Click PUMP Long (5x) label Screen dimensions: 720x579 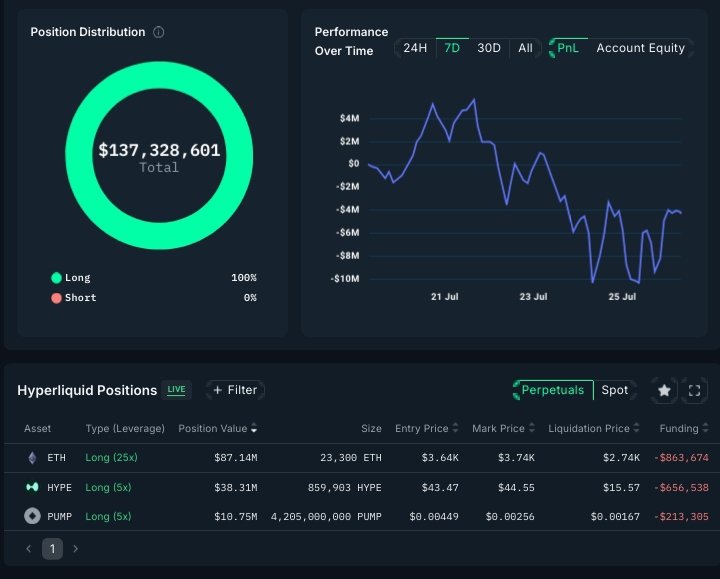click(108, 517)
